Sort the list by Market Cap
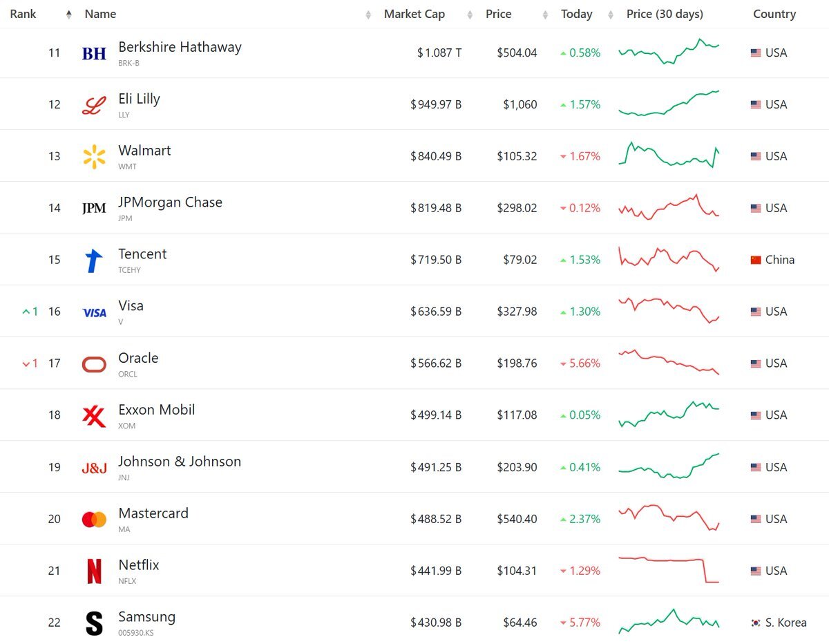This screenshot has width=829, height=644. (414, 14)
